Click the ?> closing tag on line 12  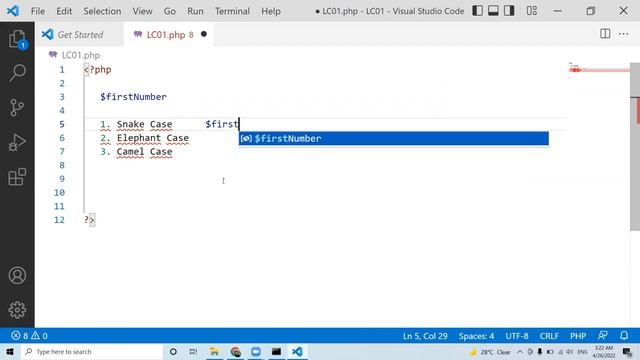pos(89,220)
